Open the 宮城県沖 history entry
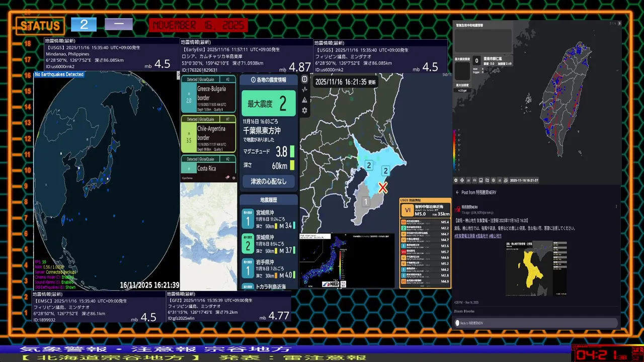 269,219
